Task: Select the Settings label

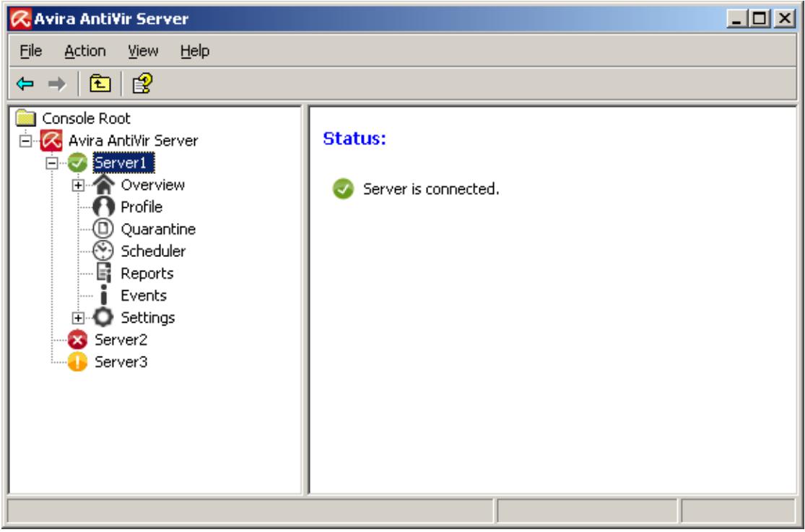Action: 148,318
